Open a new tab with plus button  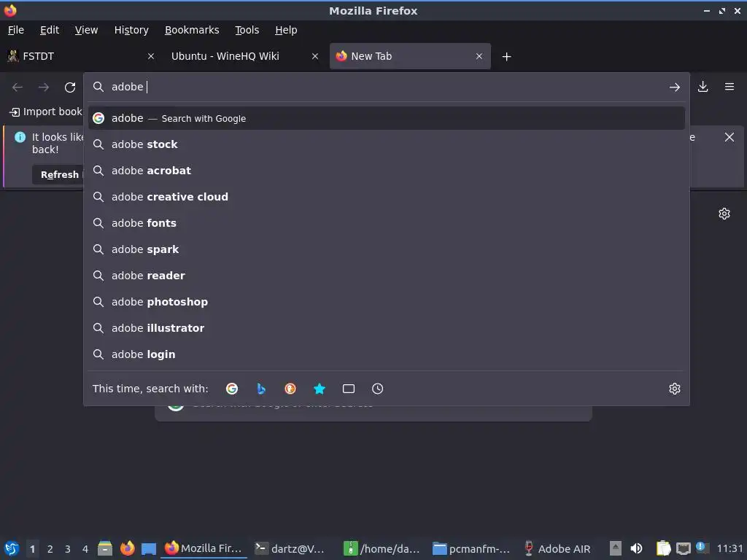(506, 57)
